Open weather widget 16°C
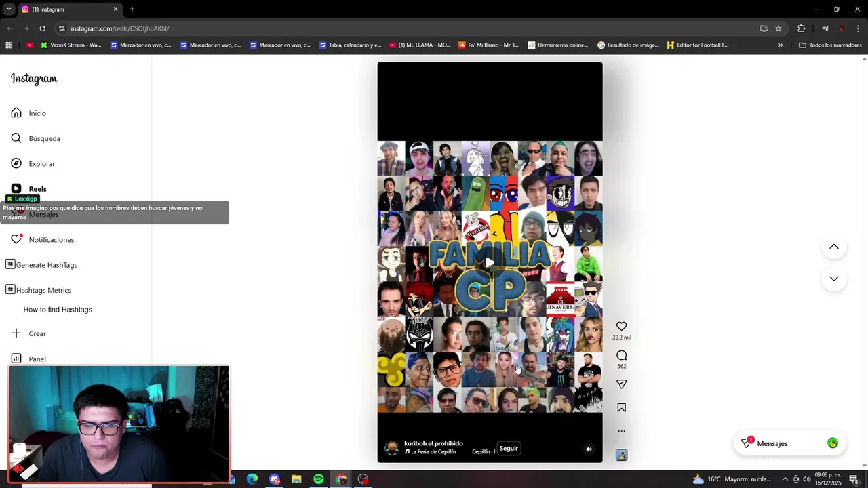The image size is (868, 488). click(732, 479)
